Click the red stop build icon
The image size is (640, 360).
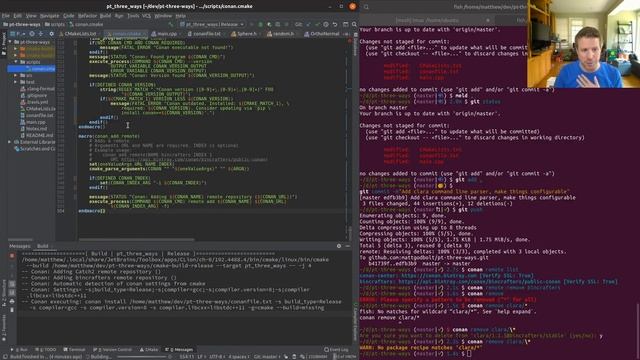pyautogui.click(x=12, y=256)
